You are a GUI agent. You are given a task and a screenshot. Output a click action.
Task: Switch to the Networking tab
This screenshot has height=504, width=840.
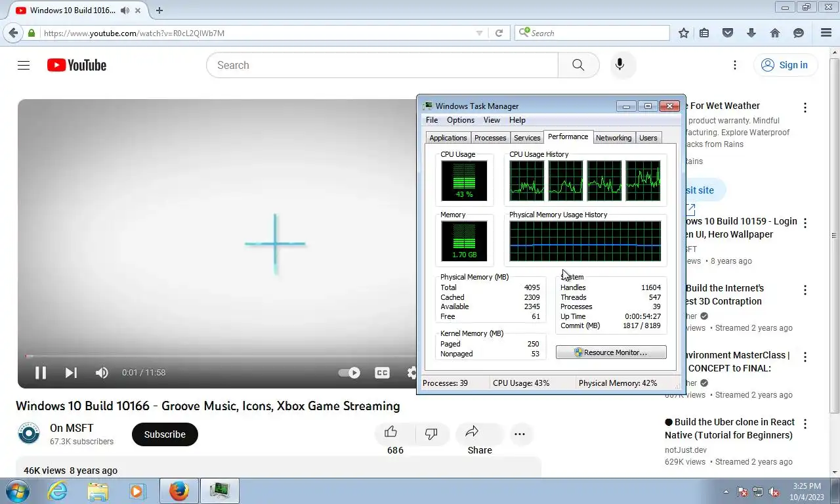(x=614, y=138)
